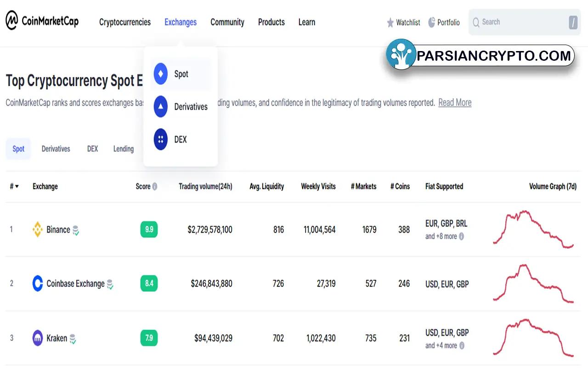This screenshot has height=368, width=588.
Task: Sort by # Coins column header
Action: coord(400,186)
